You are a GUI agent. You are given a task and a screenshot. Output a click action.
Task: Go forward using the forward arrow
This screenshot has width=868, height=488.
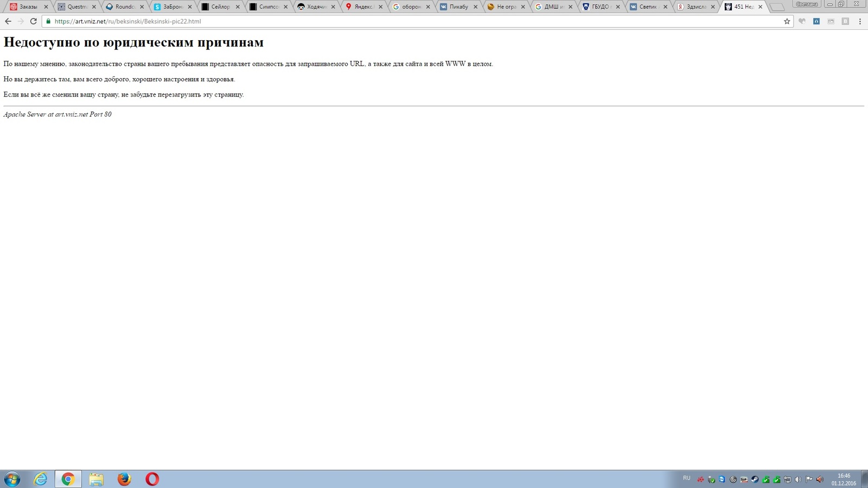(21, 21)
